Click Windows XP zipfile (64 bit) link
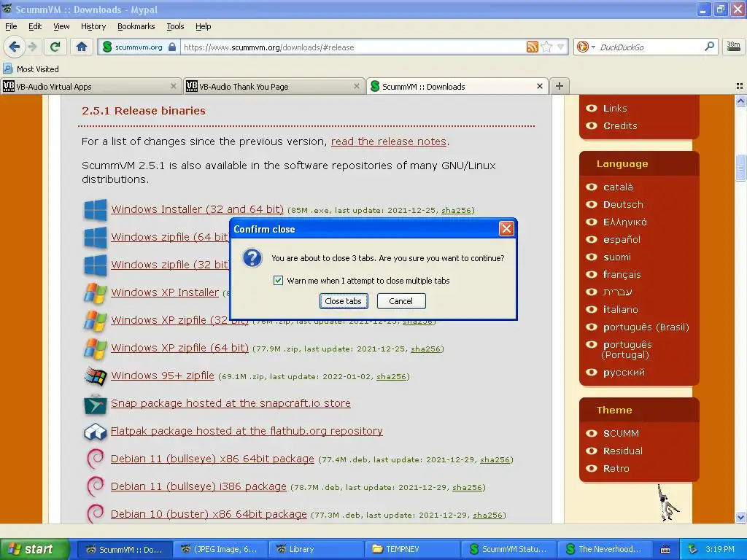This screenshot has height=560, width=747. coord(179,348)
